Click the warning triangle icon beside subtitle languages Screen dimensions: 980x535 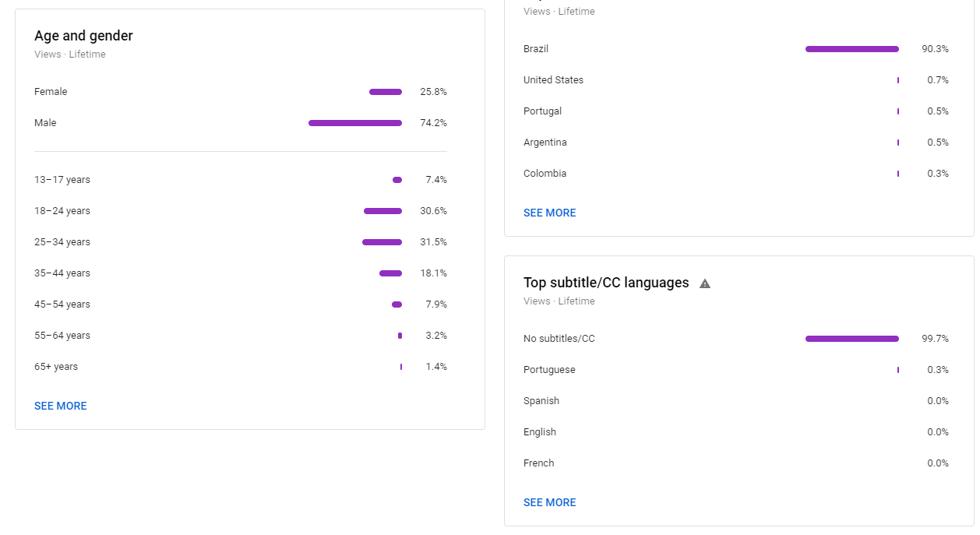coord(705,283)
